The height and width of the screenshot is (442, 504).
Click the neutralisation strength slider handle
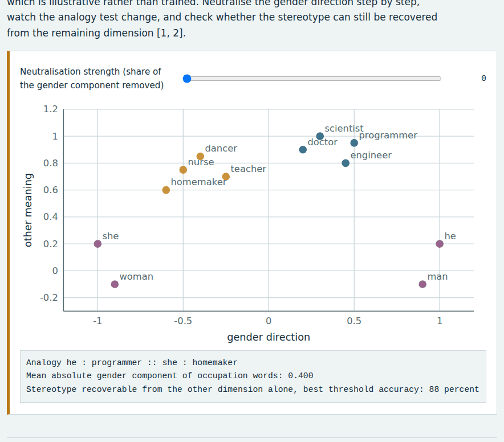coord(187,79)
